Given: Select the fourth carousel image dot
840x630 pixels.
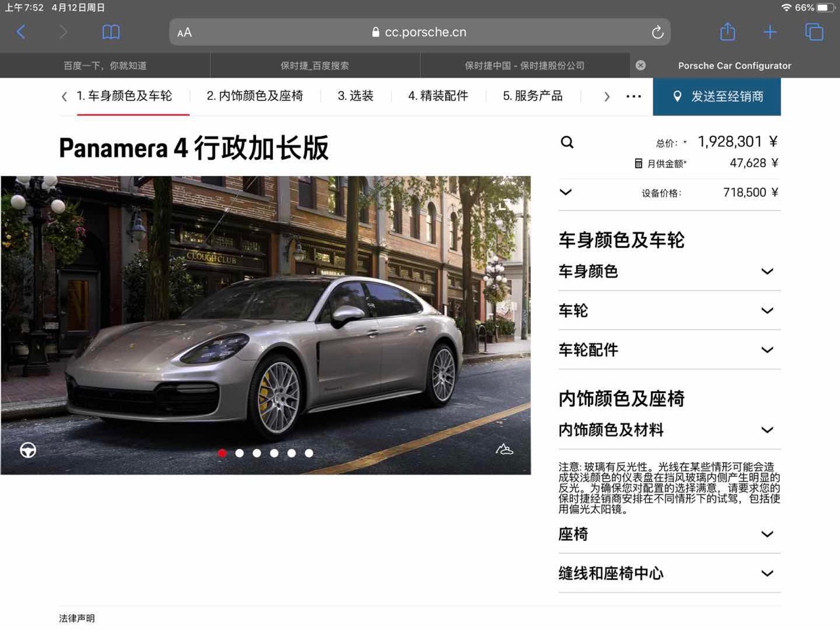Looking at the screenshot, I should (274, 453).
